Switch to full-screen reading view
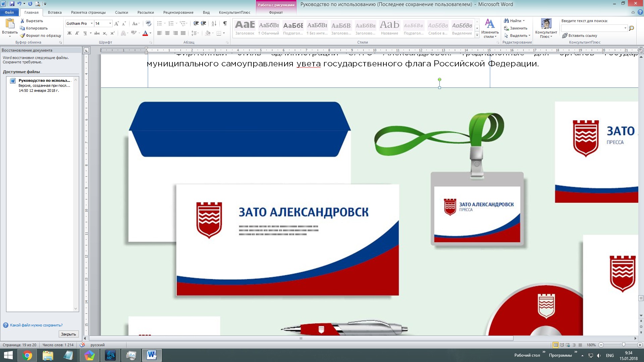 point(562,345)
